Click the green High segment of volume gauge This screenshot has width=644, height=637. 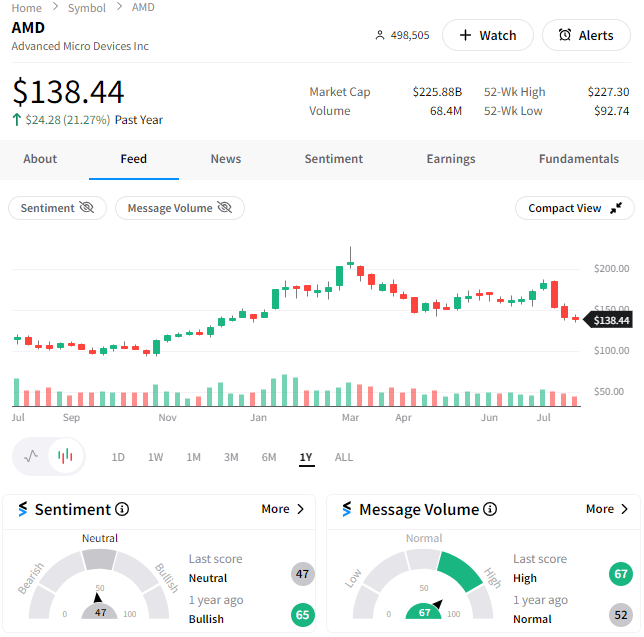click(x=460, y=571)
